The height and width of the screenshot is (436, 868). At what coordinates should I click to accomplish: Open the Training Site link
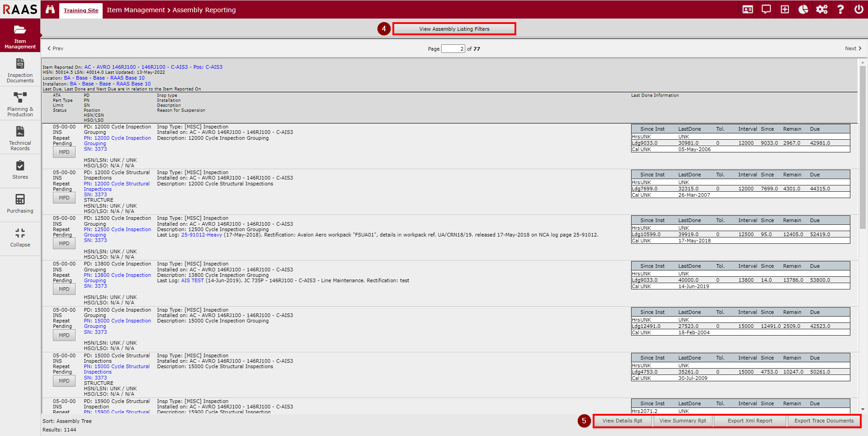pyautogui.click(x=81, y=10)
